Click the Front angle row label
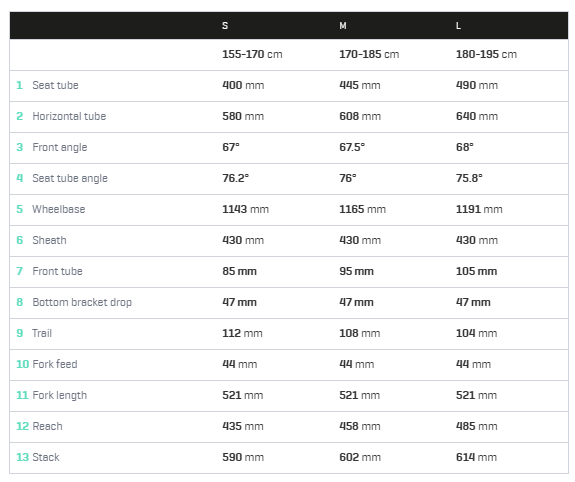The image size is (575, 482). click(x=60, y=147)
